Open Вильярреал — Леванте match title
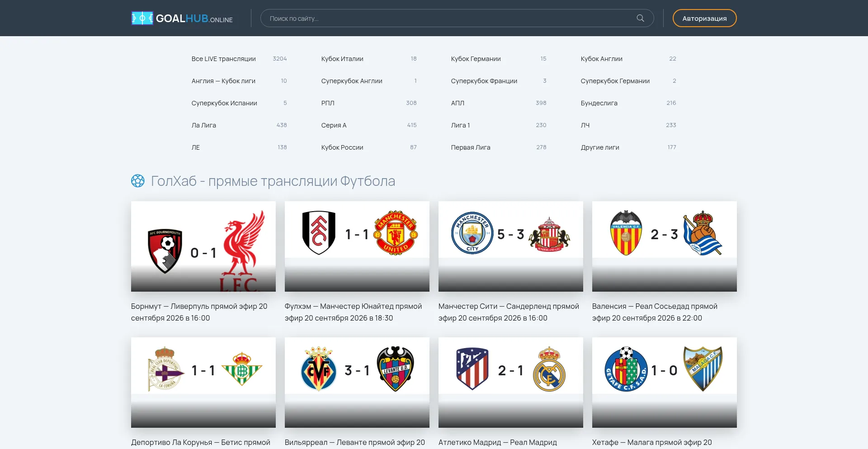This screenshot has height=449, width=868. click(355, 442)
